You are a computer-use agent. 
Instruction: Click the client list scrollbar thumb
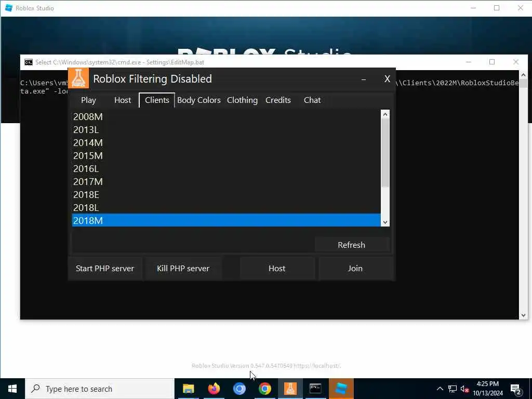[x=385, y=153]
